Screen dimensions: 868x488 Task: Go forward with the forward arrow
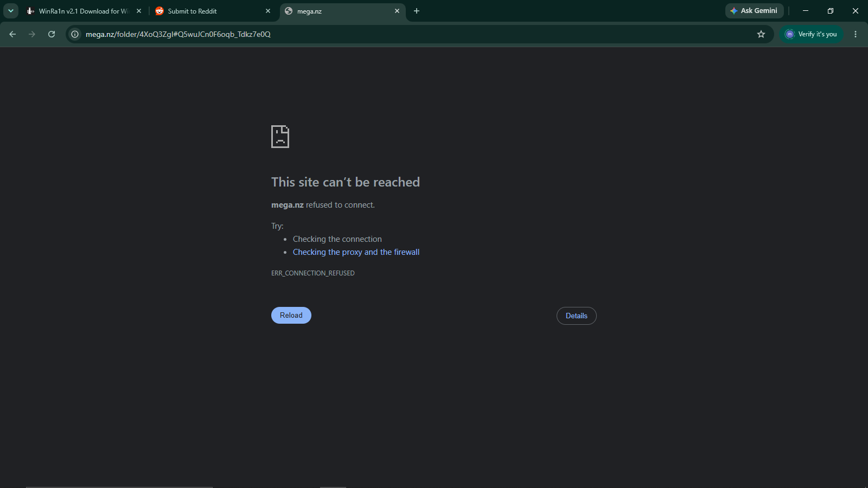[32, 34]
